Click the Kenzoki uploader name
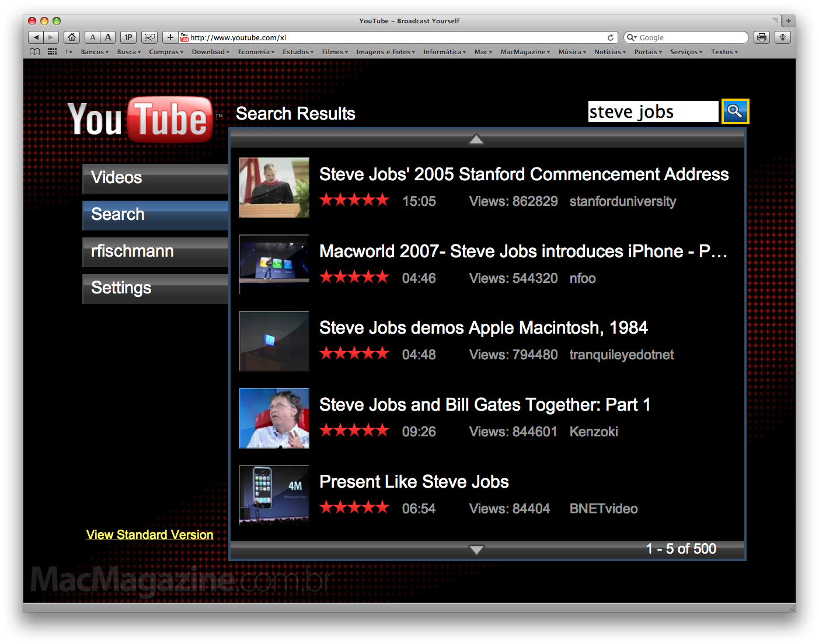819x644 pixels. pos(594,432)
